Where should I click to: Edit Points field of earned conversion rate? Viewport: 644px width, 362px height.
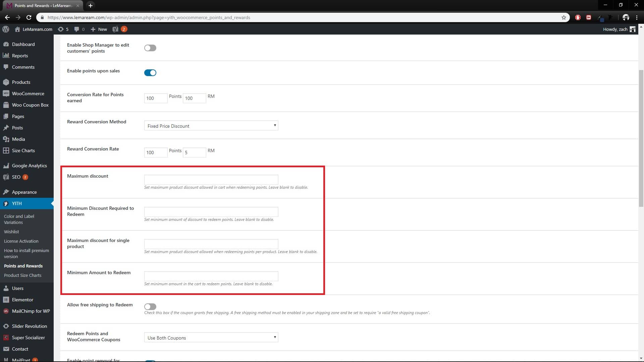point(156,98)
